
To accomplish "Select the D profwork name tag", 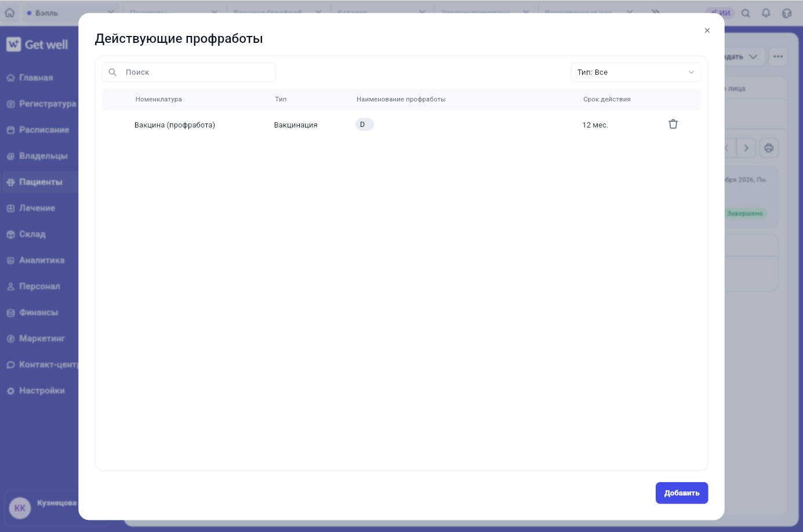I will point(364,125).
